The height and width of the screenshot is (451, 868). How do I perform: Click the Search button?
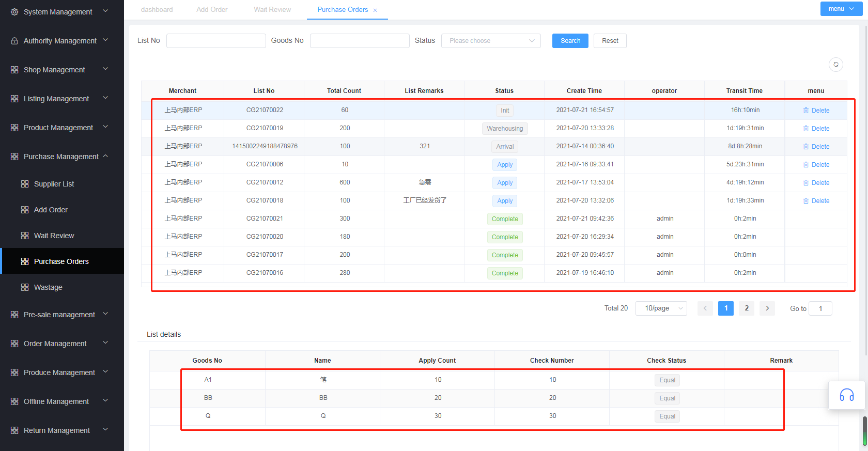coord(570,41)
